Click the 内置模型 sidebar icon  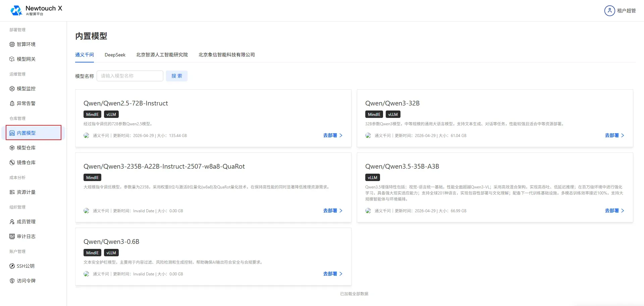pos(12,133)
